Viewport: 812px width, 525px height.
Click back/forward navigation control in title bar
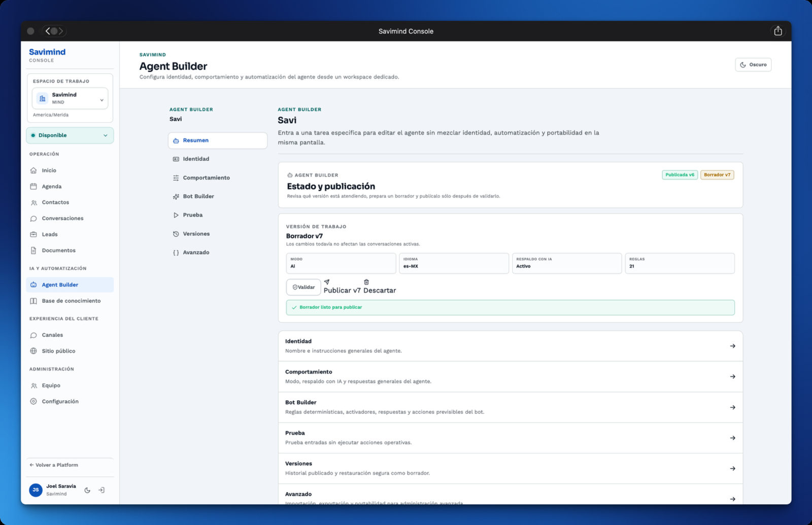click(54, 31)
